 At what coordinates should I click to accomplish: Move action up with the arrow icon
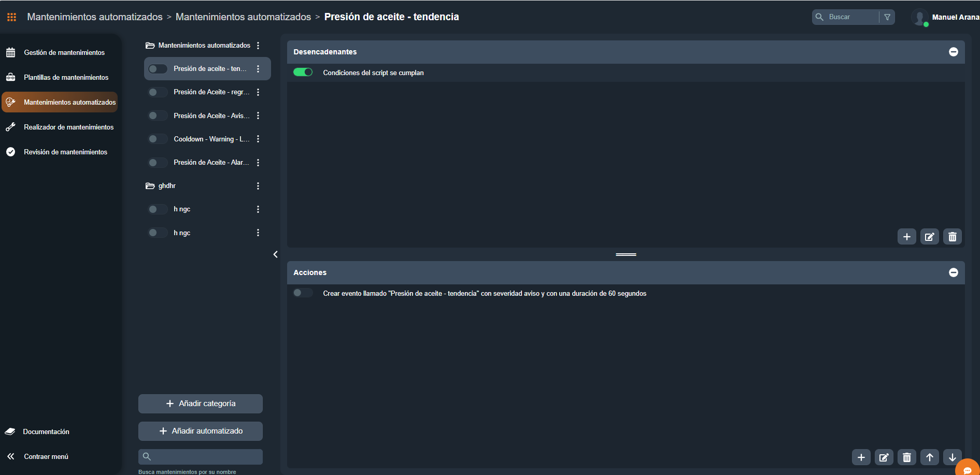coord(929,457)
